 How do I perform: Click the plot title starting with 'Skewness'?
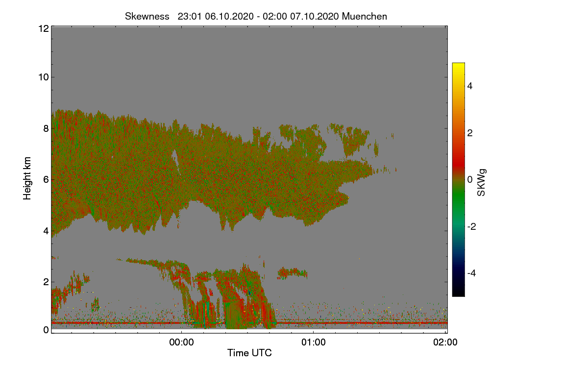[x=256, y=16]
